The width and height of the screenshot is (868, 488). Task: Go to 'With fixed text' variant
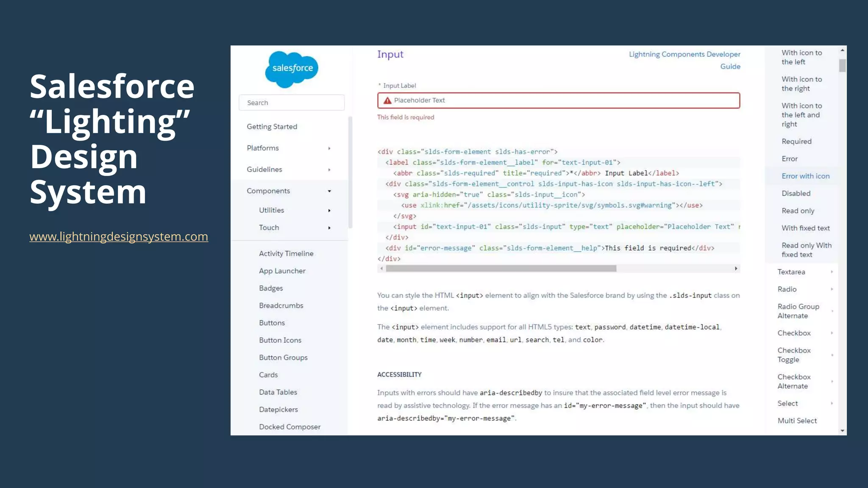(806, 228)
